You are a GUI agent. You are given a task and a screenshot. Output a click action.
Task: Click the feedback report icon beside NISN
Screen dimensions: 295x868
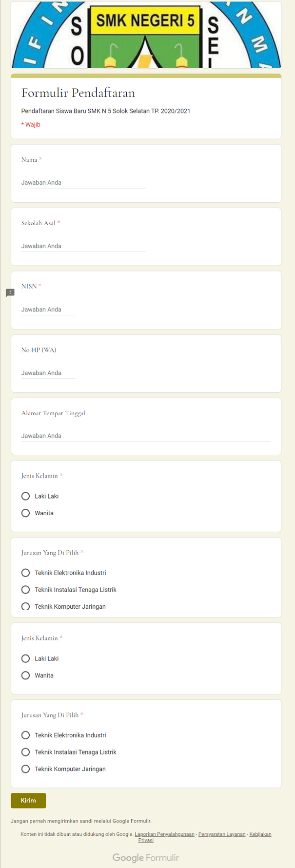10,293
